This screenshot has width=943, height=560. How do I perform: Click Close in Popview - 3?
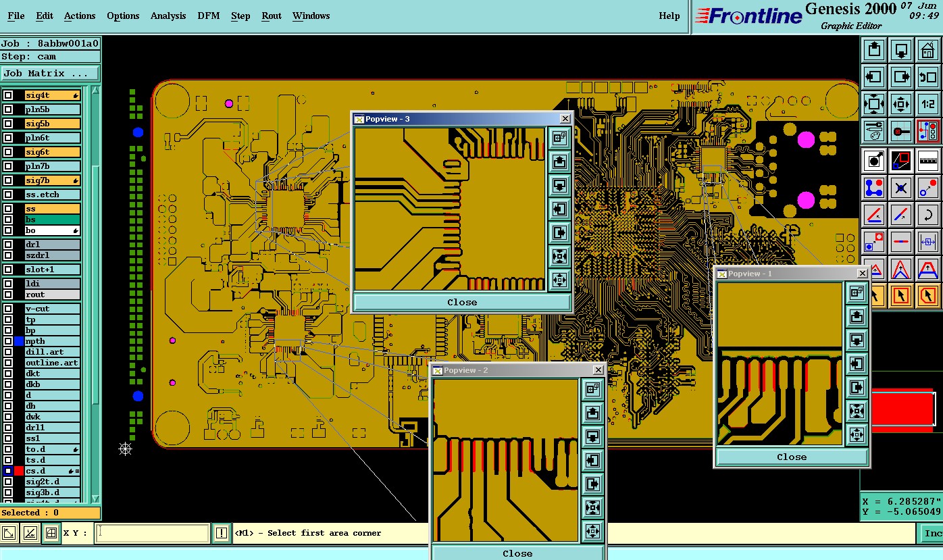pos(462,302)
